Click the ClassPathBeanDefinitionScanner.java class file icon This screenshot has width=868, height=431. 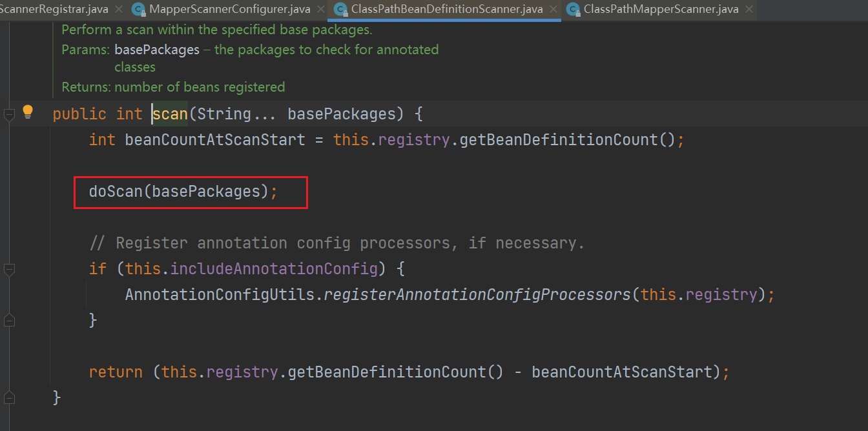(x=340, y=9)
